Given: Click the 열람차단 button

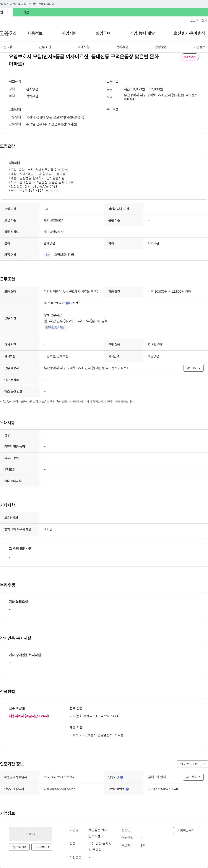Looking at the screenshot, I should pyautogui.click(x=42, y=847).
